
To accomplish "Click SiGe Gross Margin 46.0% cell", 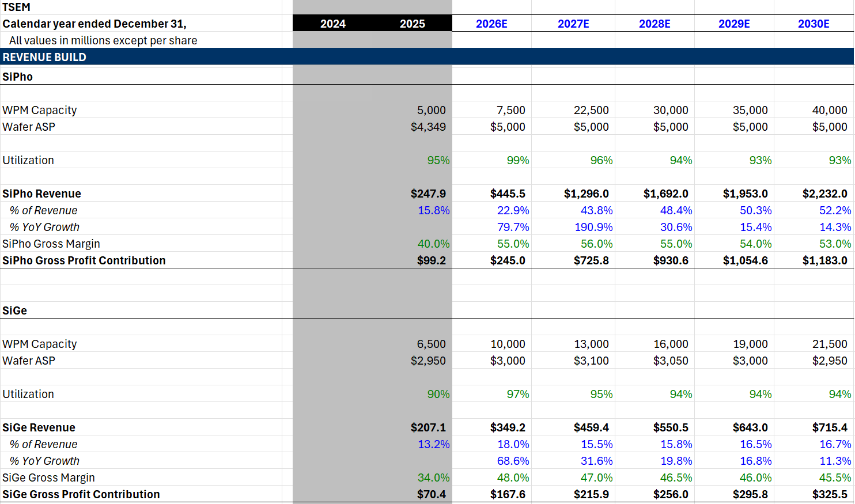I will (734, 478).
